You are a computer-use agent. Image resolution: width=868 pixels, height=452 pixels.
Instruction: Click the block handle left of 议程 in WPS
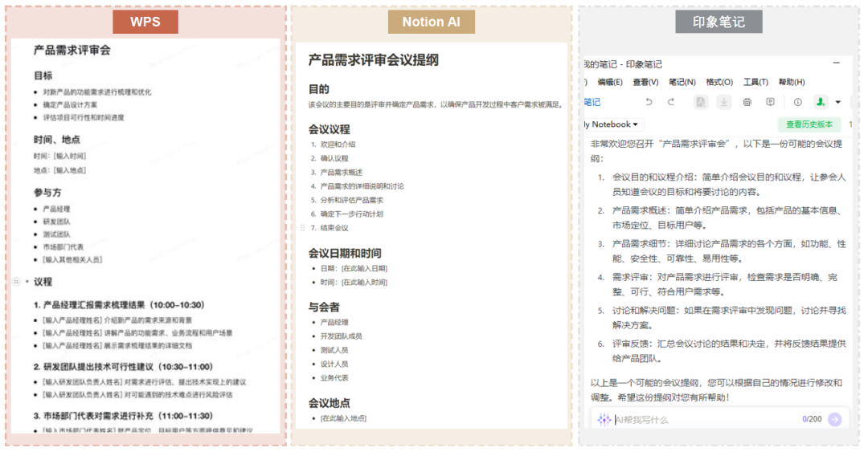[17, 282]
